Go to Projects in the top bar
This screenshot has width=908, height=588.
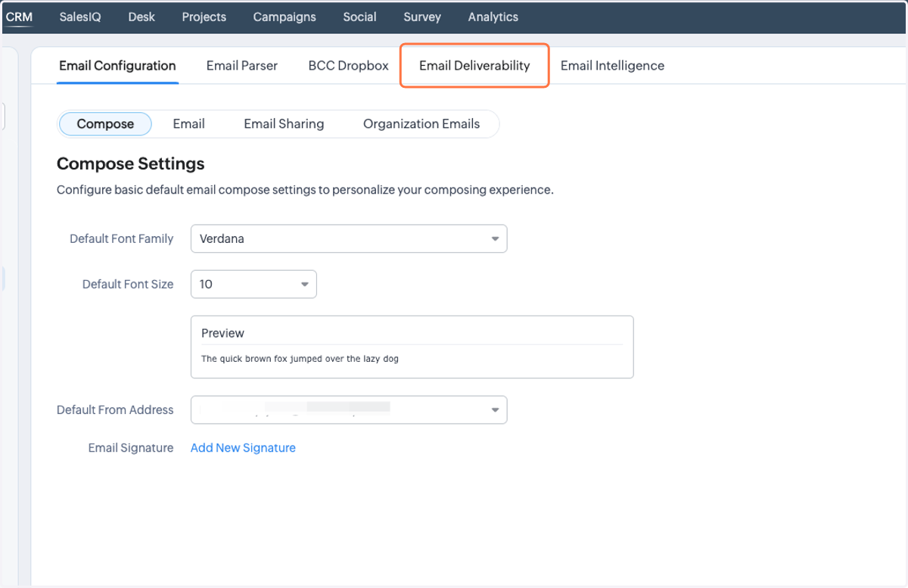[204, 17]
